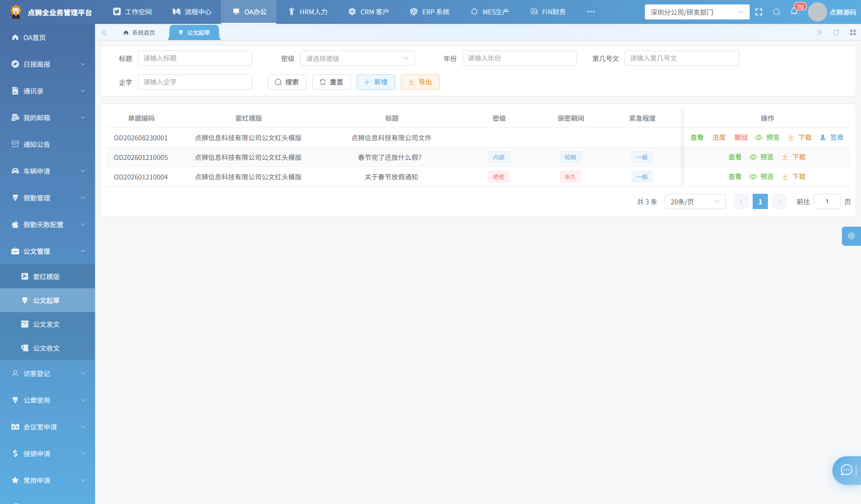Focus the 标题 input field
Image resolution: width=861 pixels, height=504 pixels.
[195, 58]
